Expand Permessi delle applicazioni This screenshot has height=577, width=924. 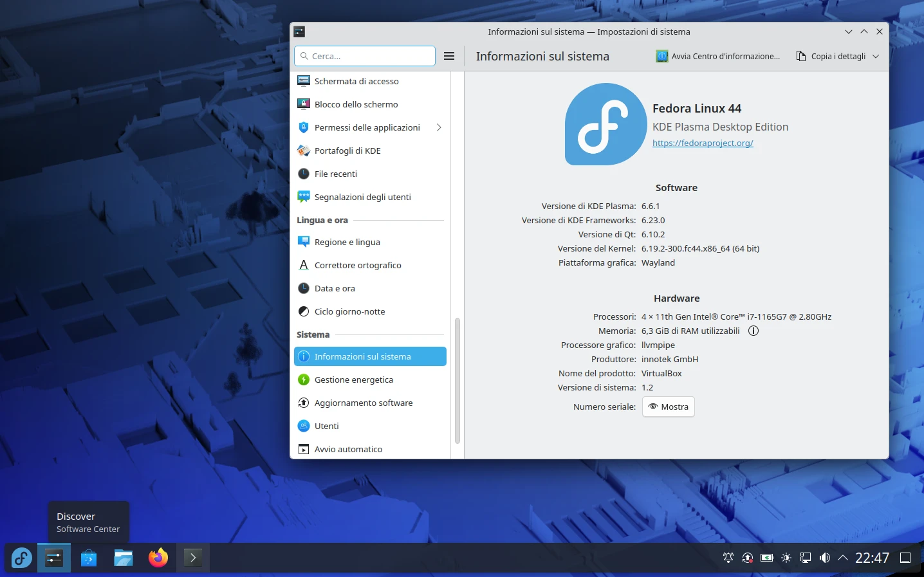(x=439, y=127)
